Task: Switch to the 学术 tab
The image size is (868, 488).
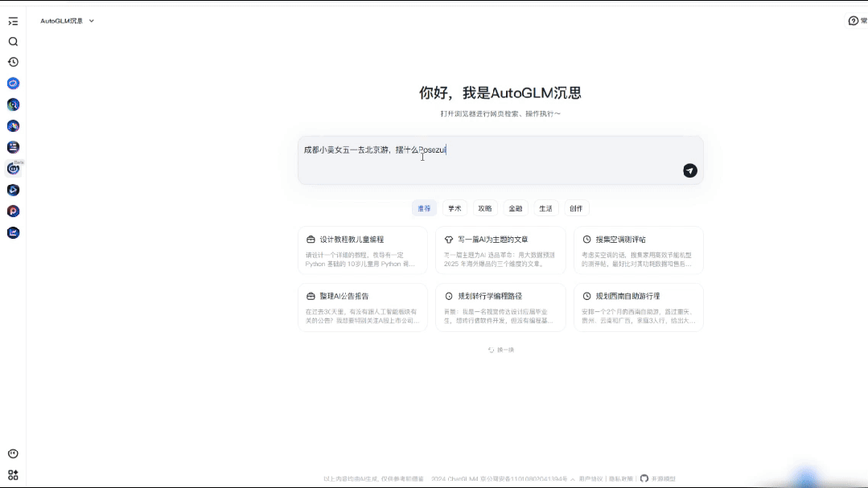Action: click(x=455, y=208)
